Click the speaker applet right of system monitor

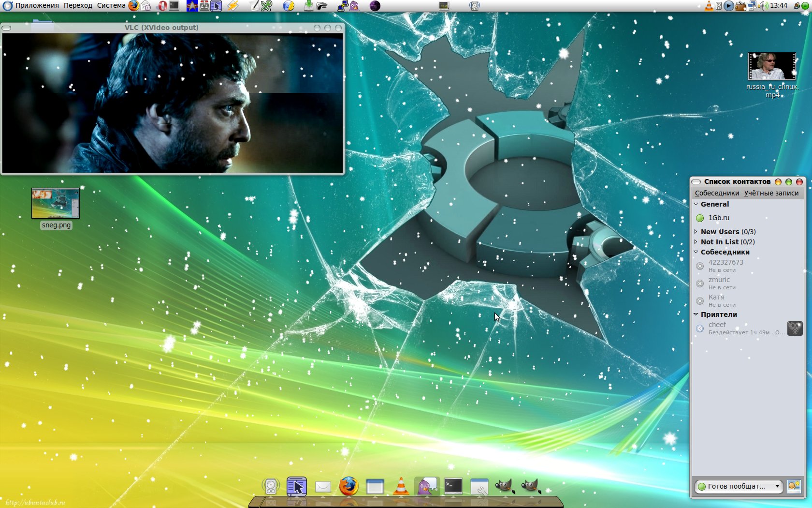click(x=475, y=6)
